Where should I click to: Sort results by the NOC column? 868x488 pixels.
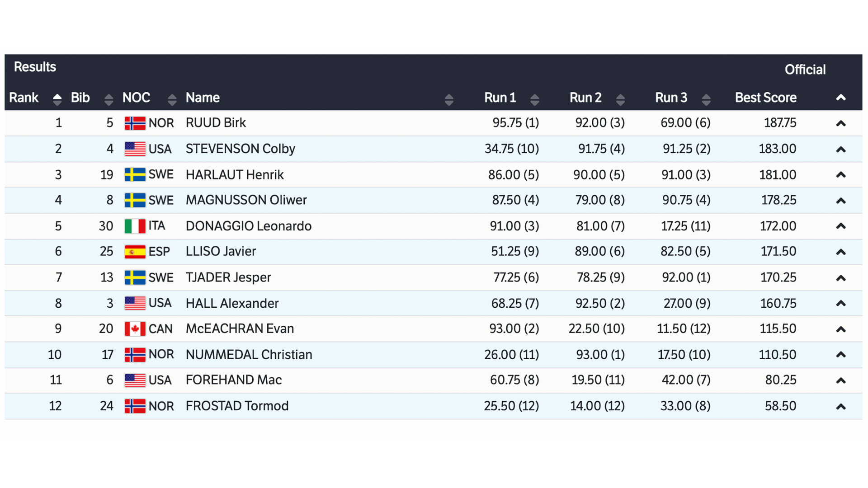point(172,99)
